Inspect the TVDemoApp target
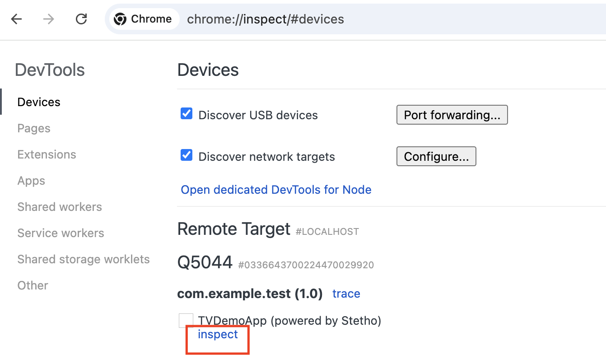606x364 pixels. point(218,335)
